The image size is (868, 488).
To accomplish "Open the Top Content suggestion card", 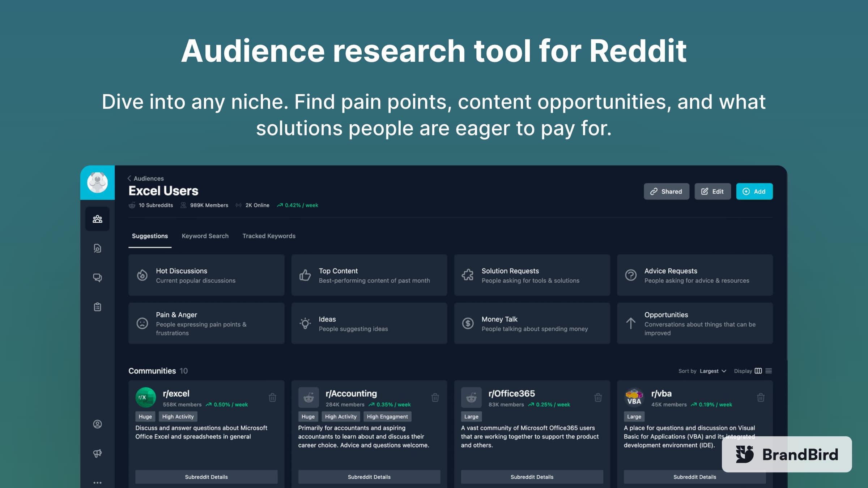I will tap(369, 275).
